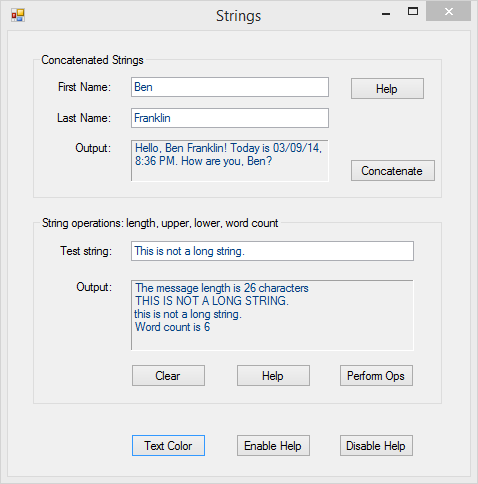Open the Text Color picker button
Viewport: 478px width, 484px height.
click(x=168, y=446)
